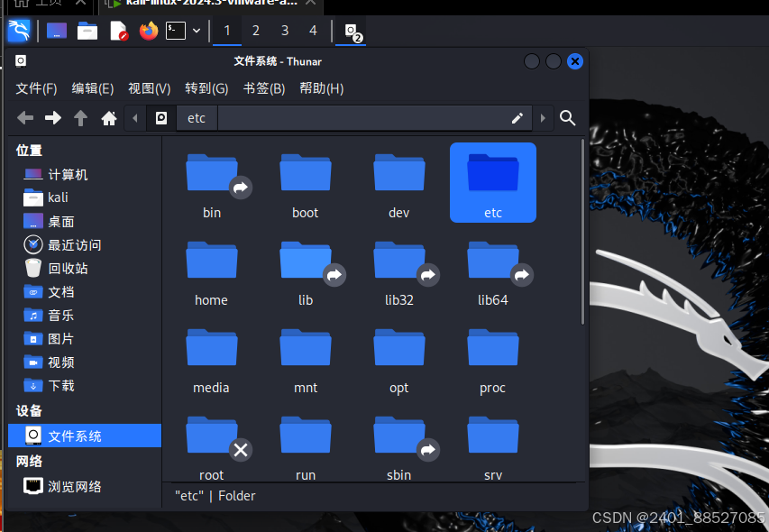Image resolution: width=769 pixels, height=532 pixels.
Task: Expand the terminal dropdown arrow in the panel
Action: click(197, 32)
